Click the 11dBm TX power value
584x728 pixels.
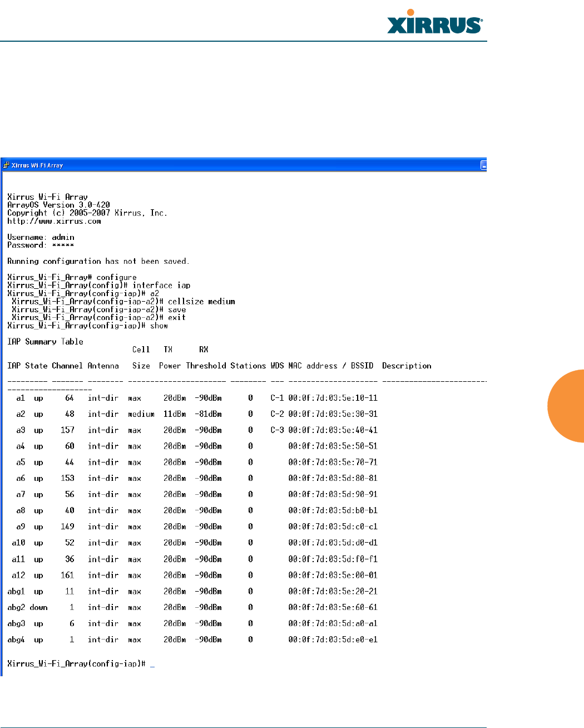tap(175, 414)
